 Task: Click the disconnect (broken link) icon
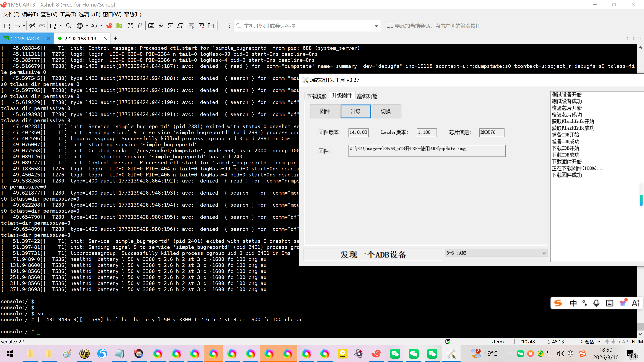tap(32, 26)
